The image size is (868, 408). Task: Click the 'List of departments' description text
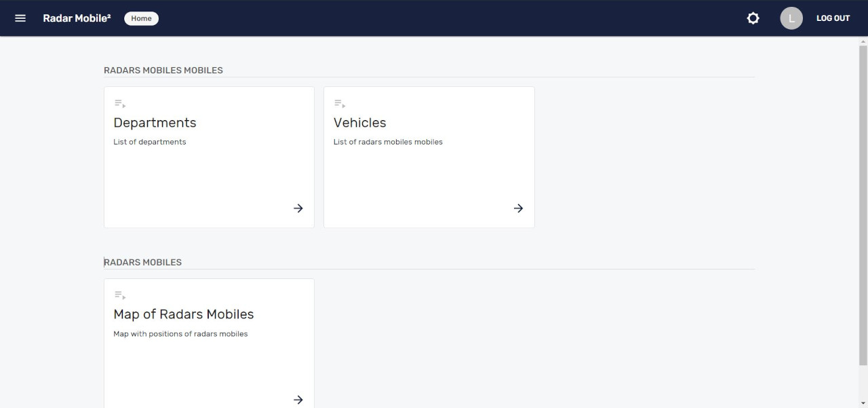tap(149, 142)
